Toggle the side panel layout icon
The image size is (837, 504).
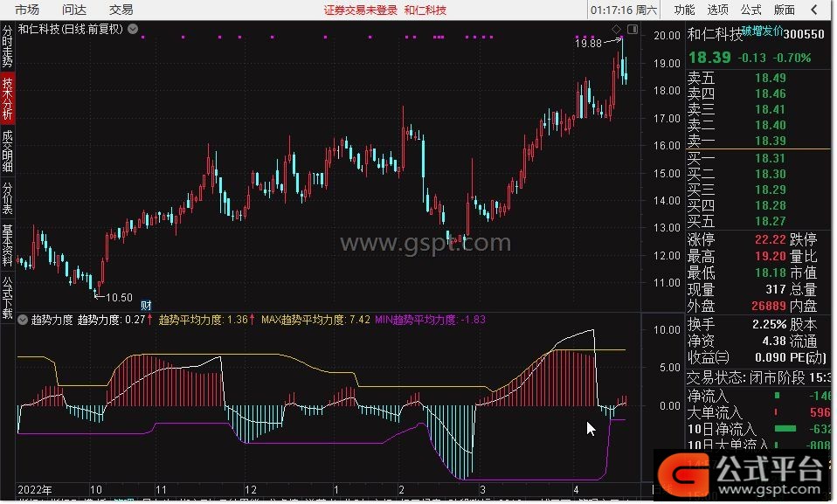pyautogui.click(x=633, y=29)
